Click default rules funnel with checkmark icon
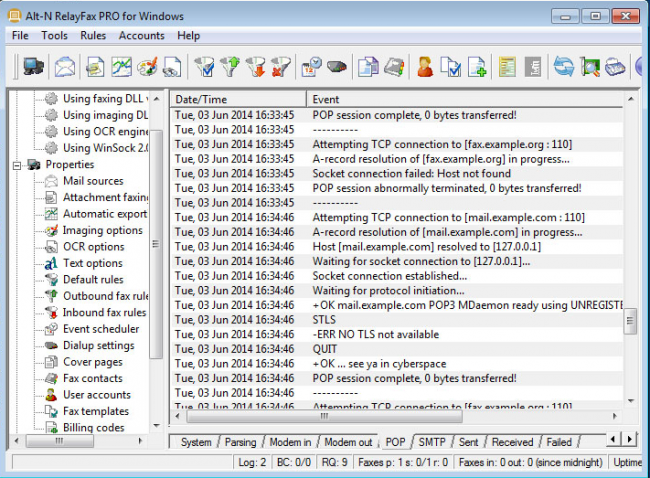650x478 pixels. coord(204,67)
